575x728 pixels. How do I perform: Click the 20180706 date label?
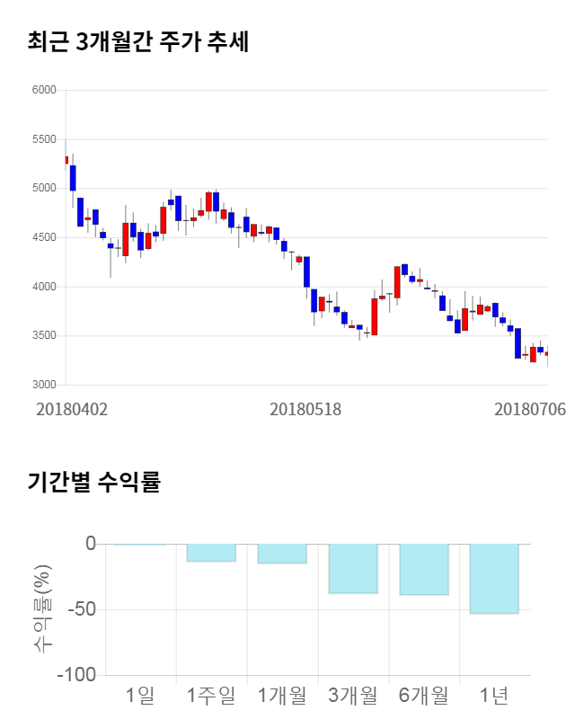[x=530, y=408]
